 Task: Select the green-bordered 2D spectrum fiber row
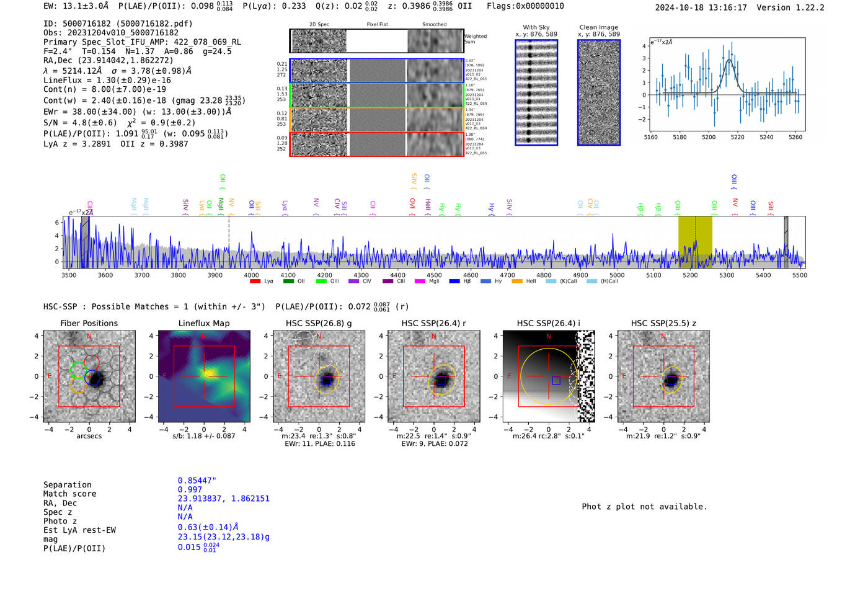tap(376, 95)
